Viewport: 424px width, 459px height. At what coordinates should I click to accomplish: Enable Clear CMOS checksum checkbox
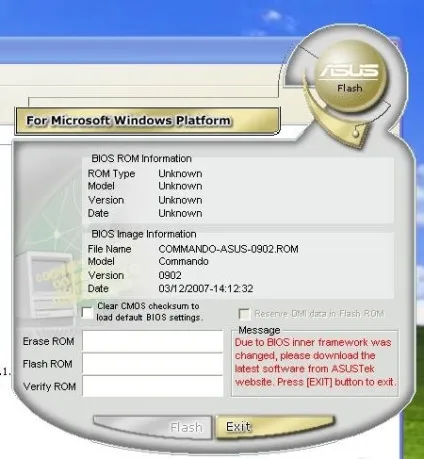click(x=87, y=312)
